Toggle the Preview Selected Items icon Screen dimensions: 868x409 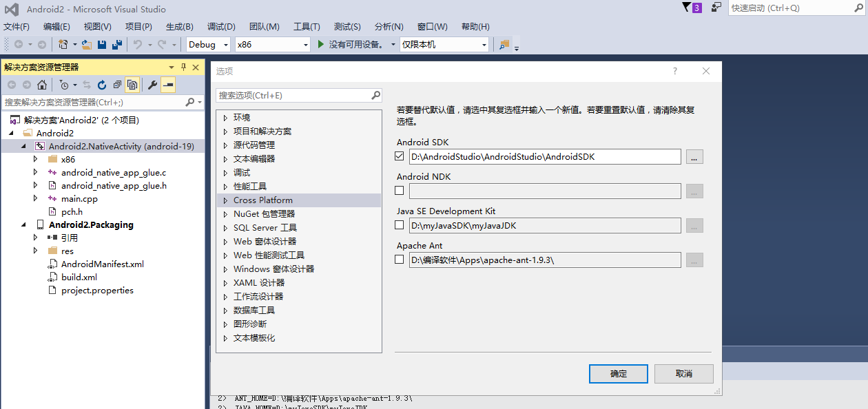168,85
